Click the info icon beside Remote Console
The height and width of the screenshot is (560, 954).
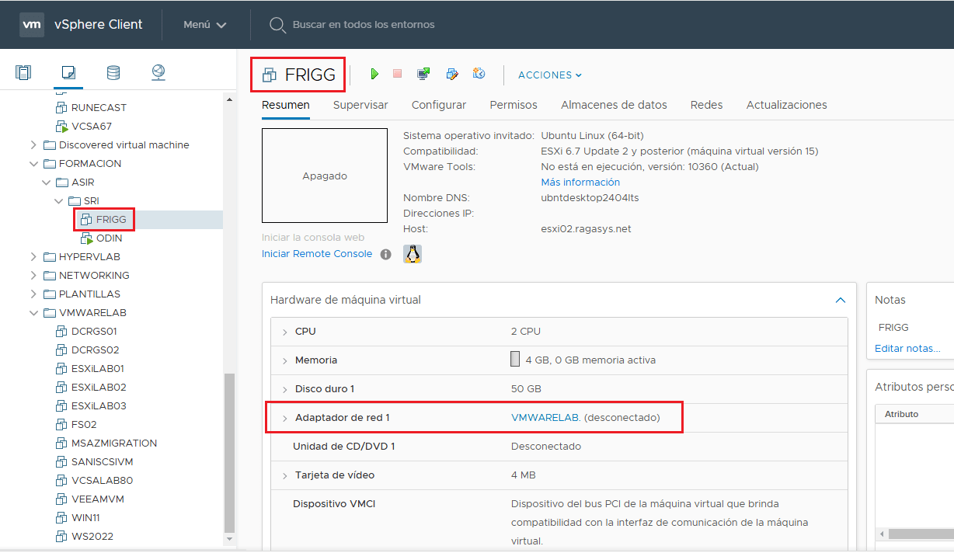(385, 254)
